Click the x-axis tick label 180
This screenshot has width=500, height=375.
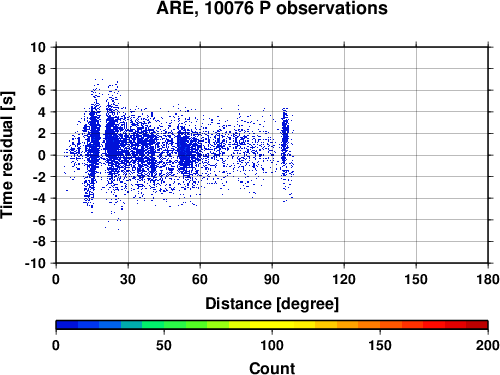pyautogui.click(x=488, y=279)
